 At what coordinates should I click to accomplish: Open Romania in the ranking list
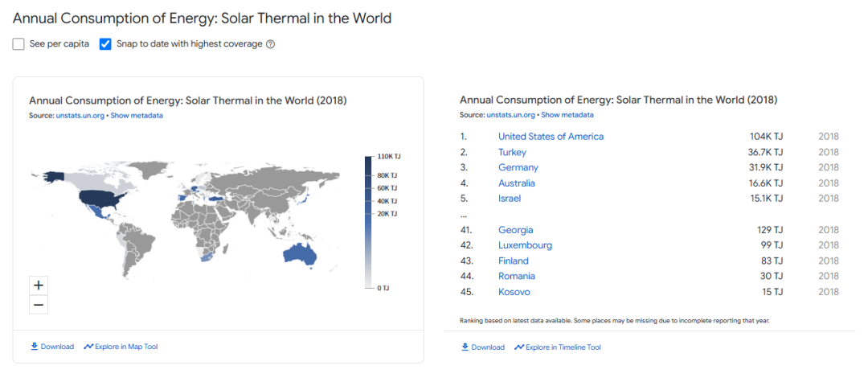(x=517, y=276)
